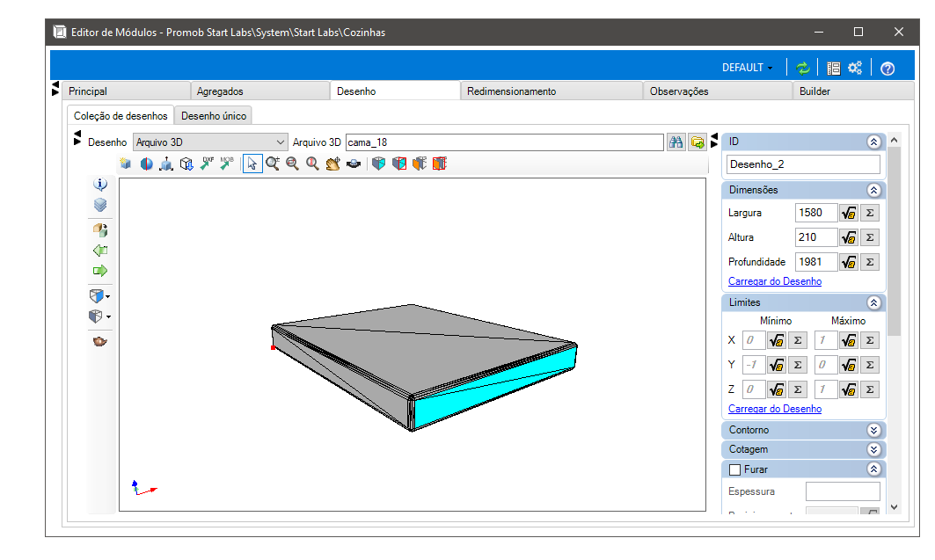Click the new 3D object icon with sparkle
Image resolution: width=935 pixels, height=560 pixels.
coord(125,164)
